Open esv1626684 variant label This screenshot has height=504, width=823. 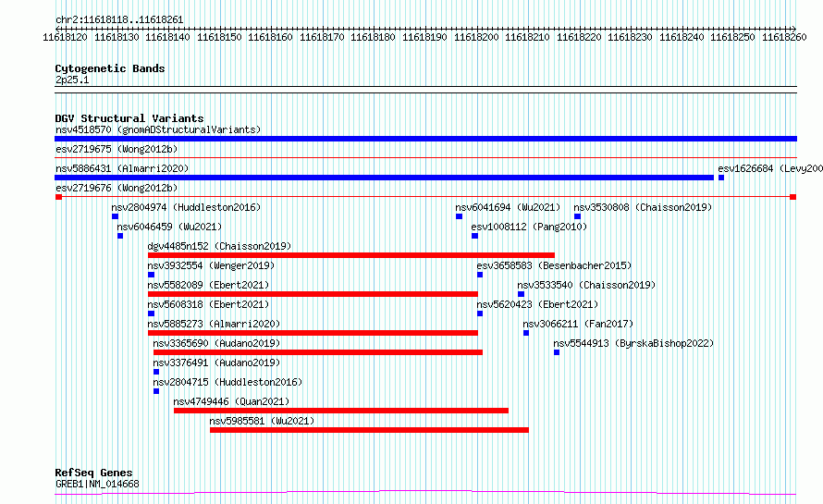[x=770, y=168]
